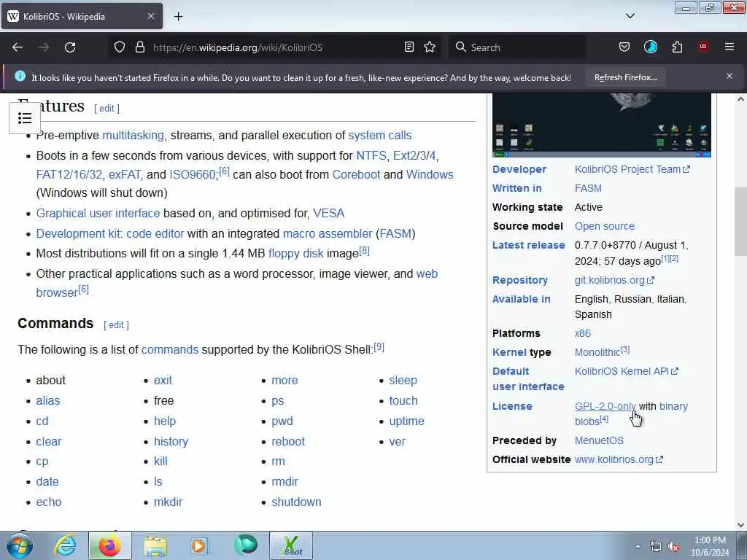This screenshot has width=747, height=560.
Task: Open the Monolithic kernel link
Action: (x=597, y=352)
